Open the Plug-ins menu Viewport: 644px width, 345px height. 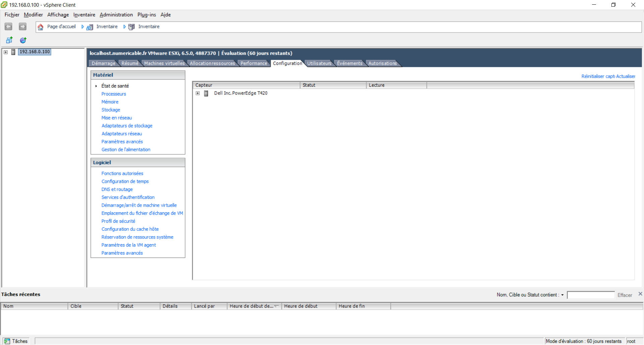click(x=147, y=15)
